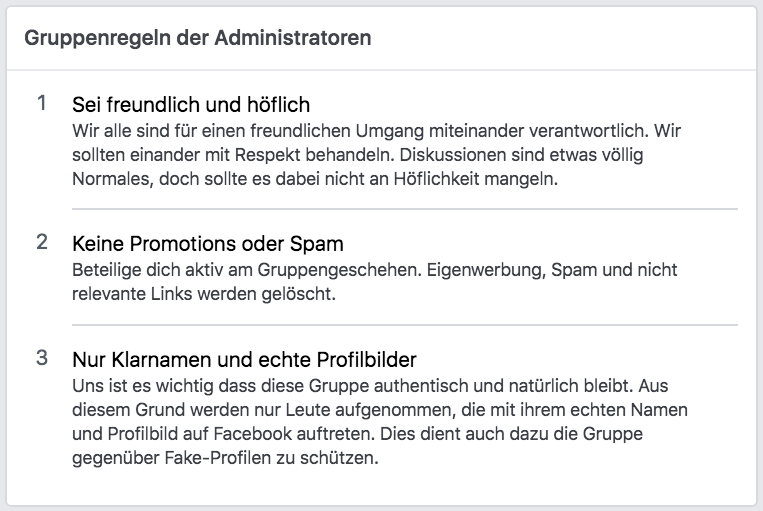
Task: Click the word 'Facebook' in rule 3
Action: point(253,434)
